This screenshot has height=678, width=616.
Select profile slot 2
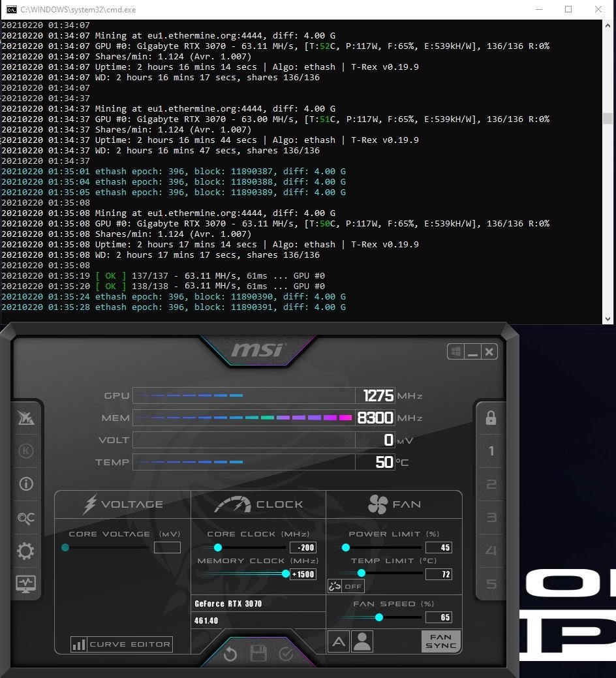coord(491,484)
